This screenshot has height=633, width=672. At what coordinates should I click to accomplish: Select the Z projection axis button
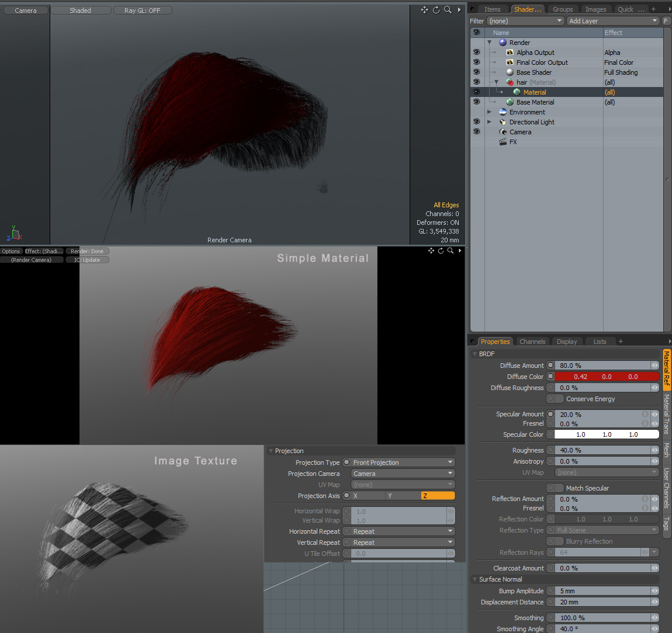pyautogui.click(x=437, y=496)
